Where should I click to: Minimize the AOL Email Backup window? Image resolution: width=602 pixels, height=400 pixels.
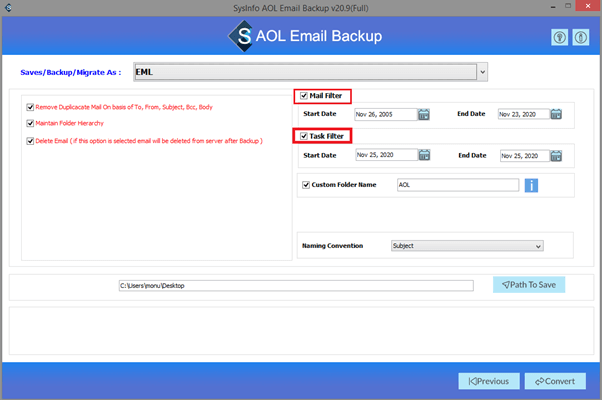[553, 7]
